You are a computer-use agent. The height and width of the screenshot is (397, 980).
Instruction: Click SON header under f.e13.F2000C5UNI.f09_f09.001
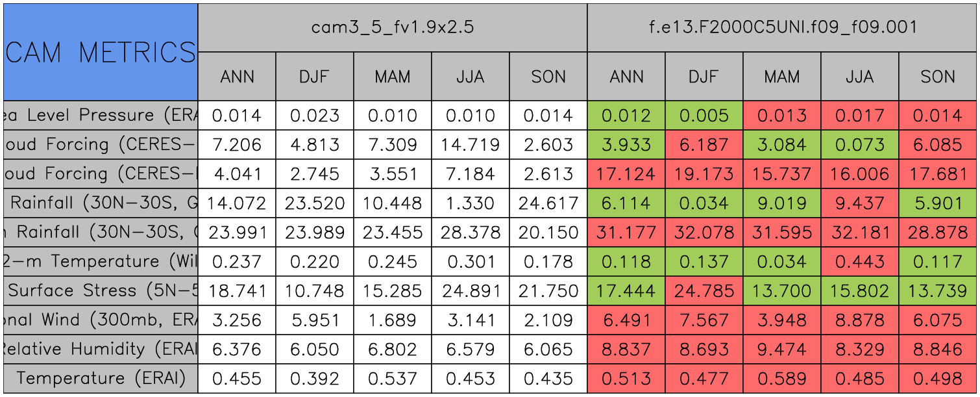937,77
